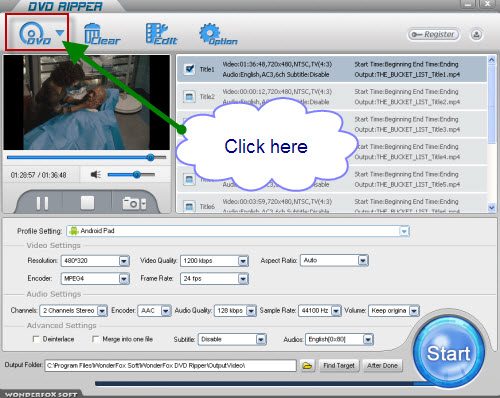Image resolution: width=500 pixels, height=398 pixels.
Task: Open the Frame Rate 24 fps dropdown
Action: [x=214, y=278]
